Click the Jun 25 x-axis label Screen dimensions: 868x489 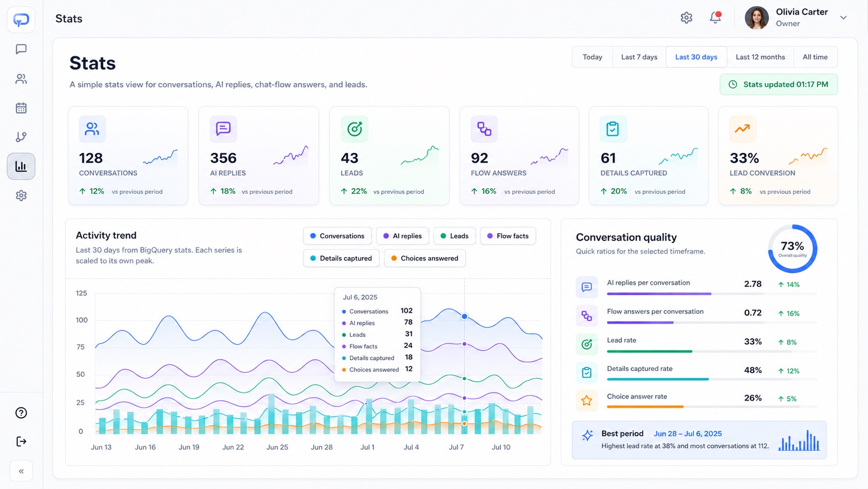(x=277, y=447)
